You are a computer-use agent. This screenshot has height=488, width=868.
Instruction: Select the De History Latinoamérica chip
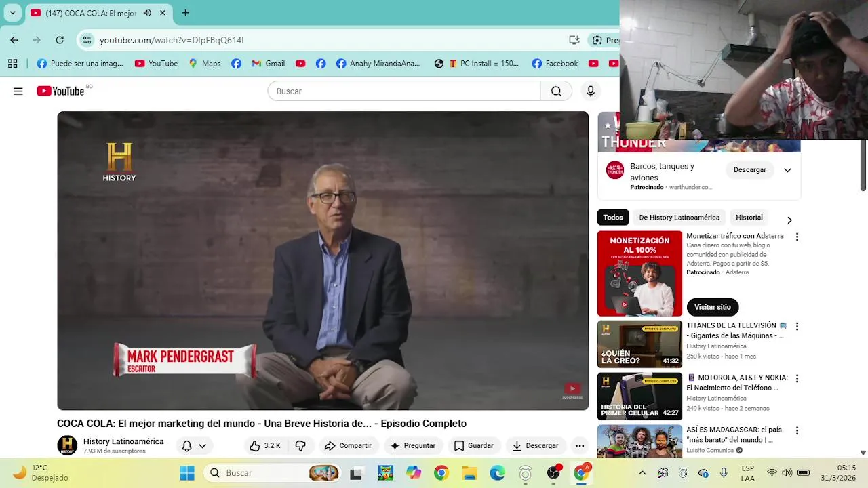(679, 218)
